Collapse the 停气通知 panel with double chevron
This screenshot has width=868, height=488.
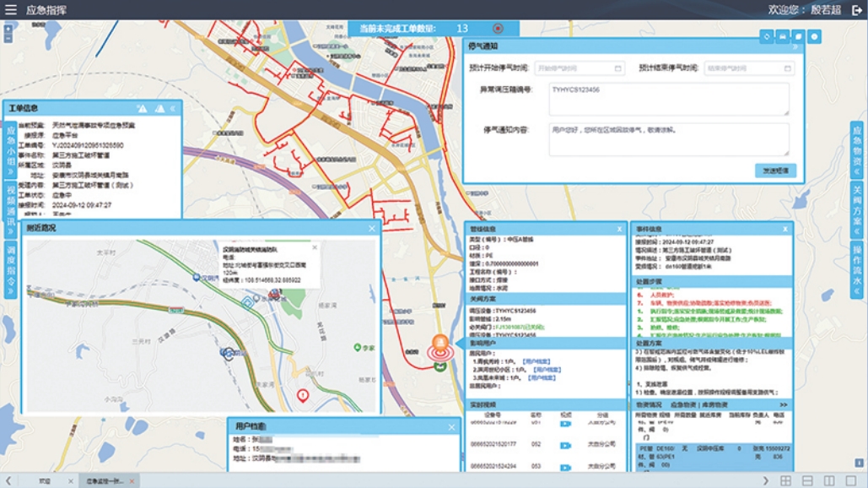[795, 47]
